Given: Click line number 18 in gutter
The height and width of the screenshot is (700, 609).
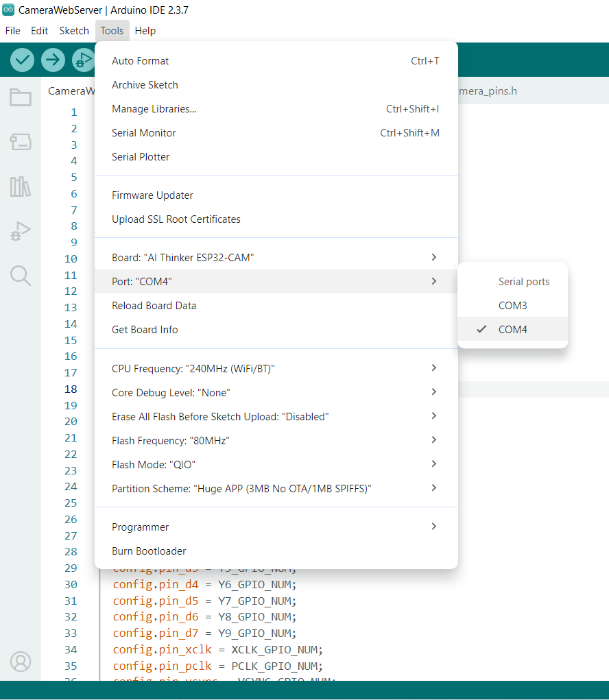Looking at the screenshot, I should click(71, 389).
